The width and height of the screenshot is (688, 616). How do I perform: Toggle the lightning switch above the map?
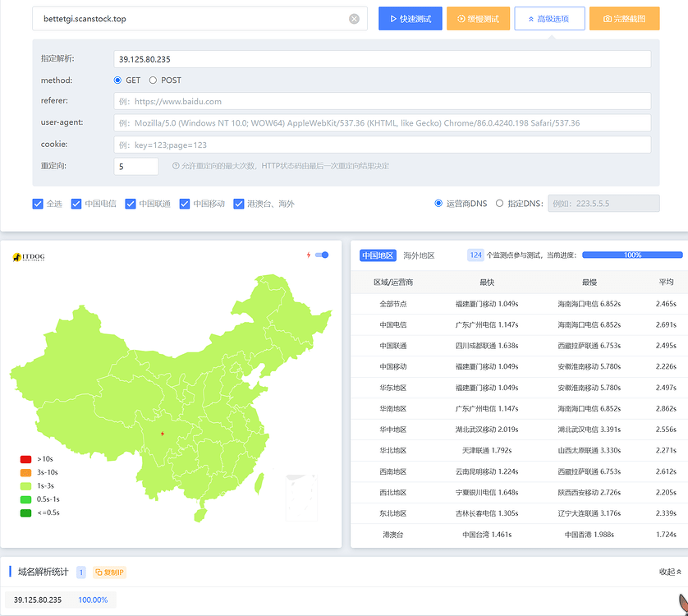click(x=321, y=255)
